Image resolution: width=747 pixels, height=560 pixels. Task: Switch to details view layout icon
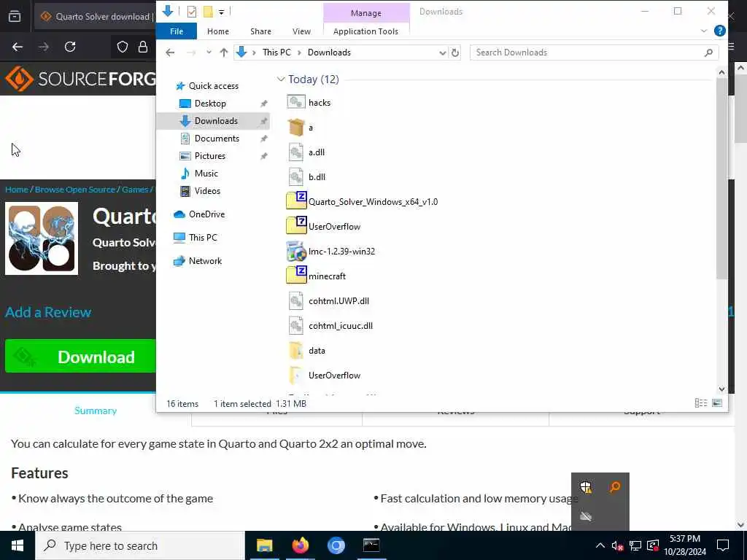(x=701, y=402)
